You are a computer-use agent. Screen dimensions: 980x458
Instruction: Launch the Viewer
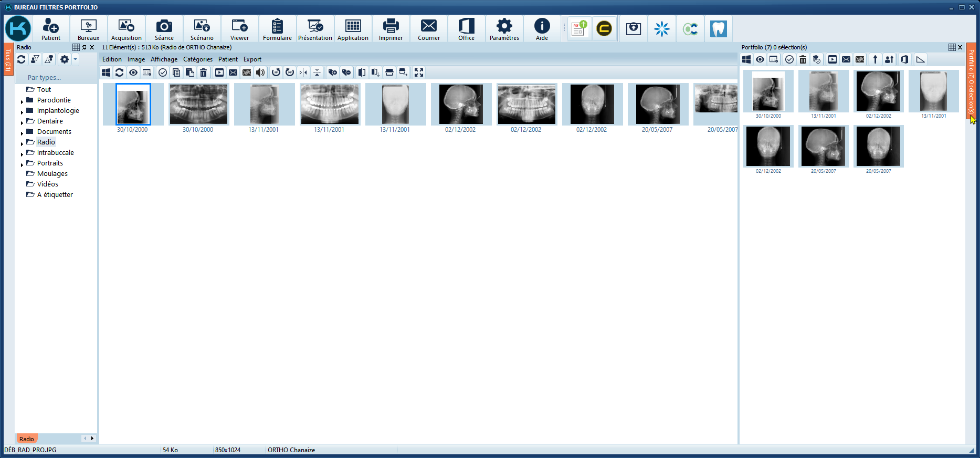coord(239,29)
